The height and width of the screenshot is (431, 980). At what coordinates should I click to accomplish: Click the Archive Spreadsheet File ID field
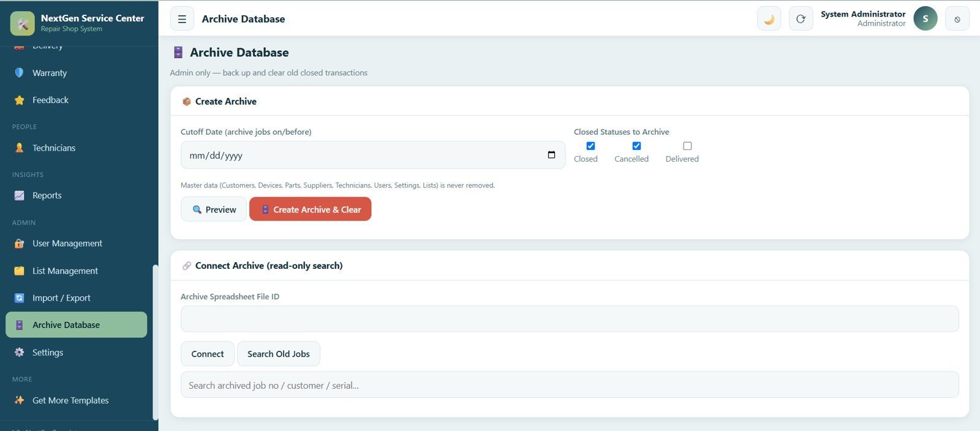point(570,319)
